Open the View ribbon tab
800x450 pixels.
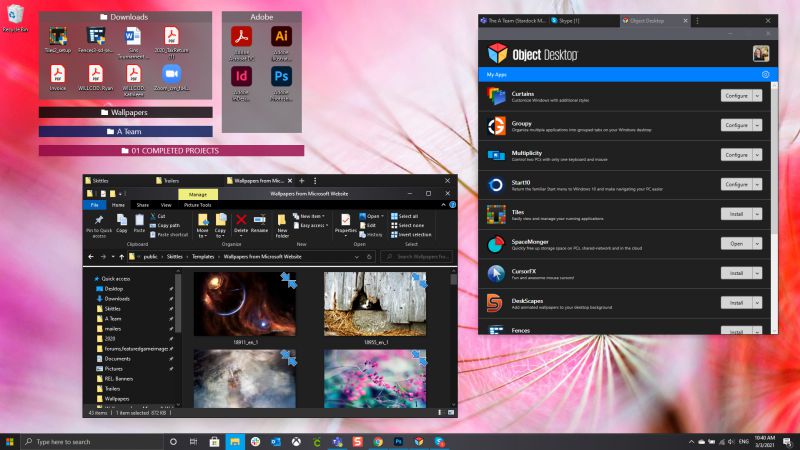165,204
